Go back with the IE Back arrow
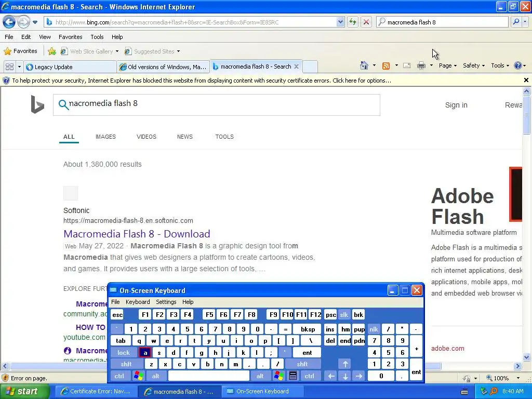This screenshot has width=532, height=399. coord(9,22)
